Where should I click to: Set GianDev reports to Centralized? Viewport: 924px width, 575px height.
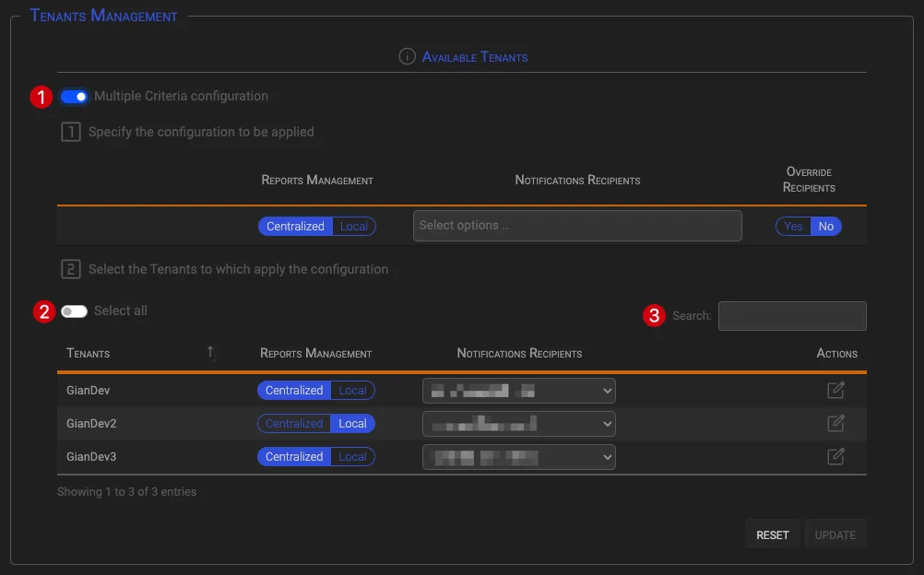click(294, 391)
